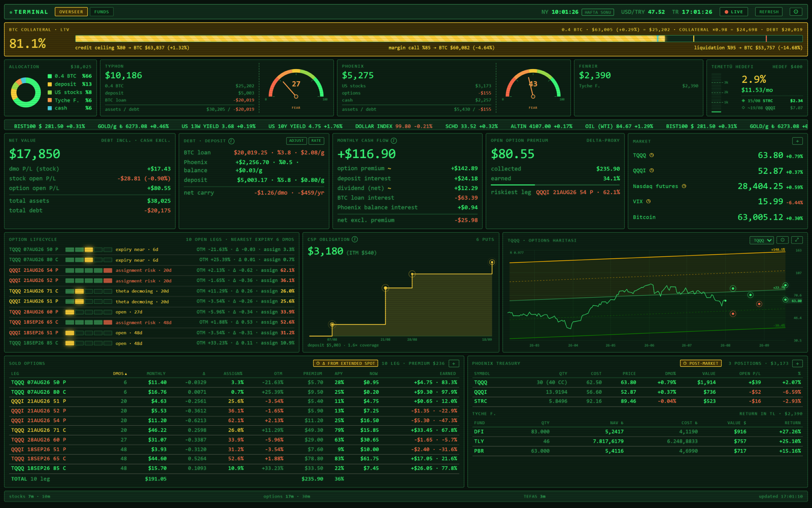Click the plus button in Sold Options
The height and width of the screenshot is (508, 812).
[x=454, y=363]
